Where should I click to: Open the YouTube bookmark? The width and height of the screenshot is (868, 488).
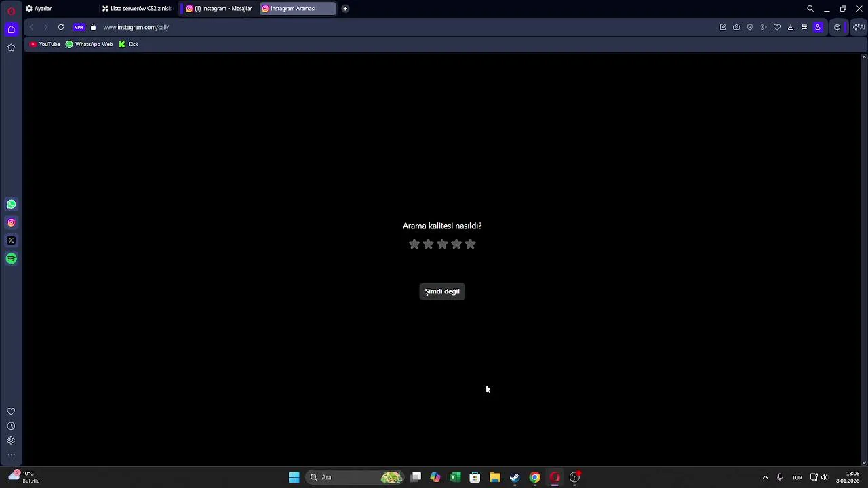(x=45, y=44)
